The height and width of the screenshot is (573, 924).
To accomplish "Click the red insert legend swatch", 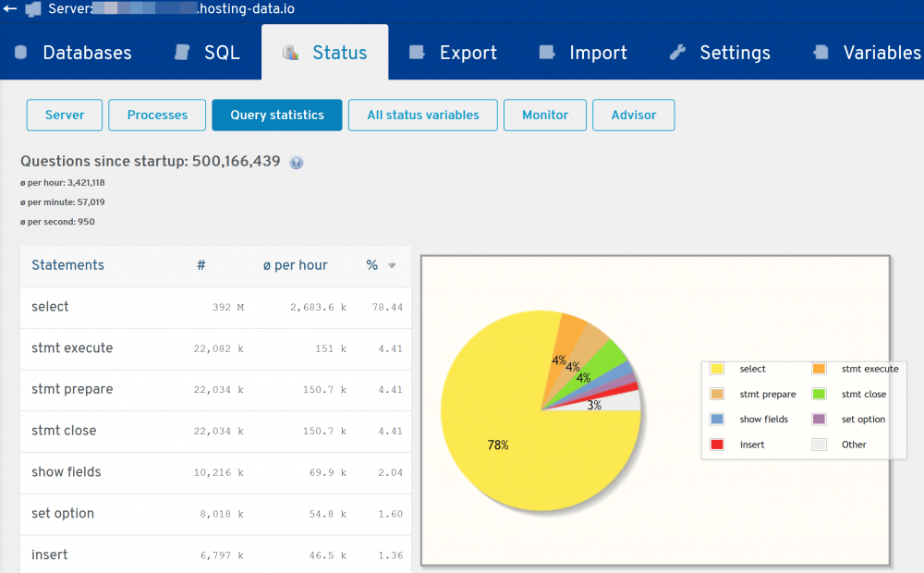I will (716, 445).
